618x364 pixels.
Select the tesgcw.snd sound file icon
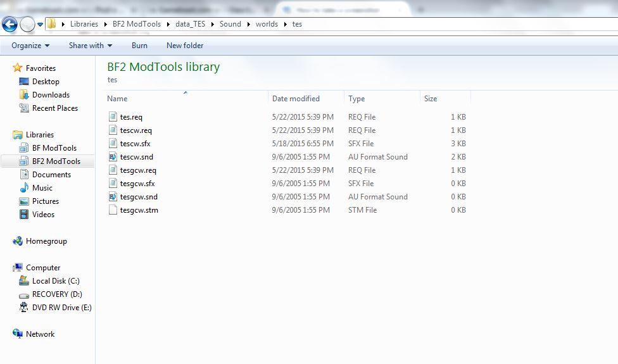[x=113, y=197]
